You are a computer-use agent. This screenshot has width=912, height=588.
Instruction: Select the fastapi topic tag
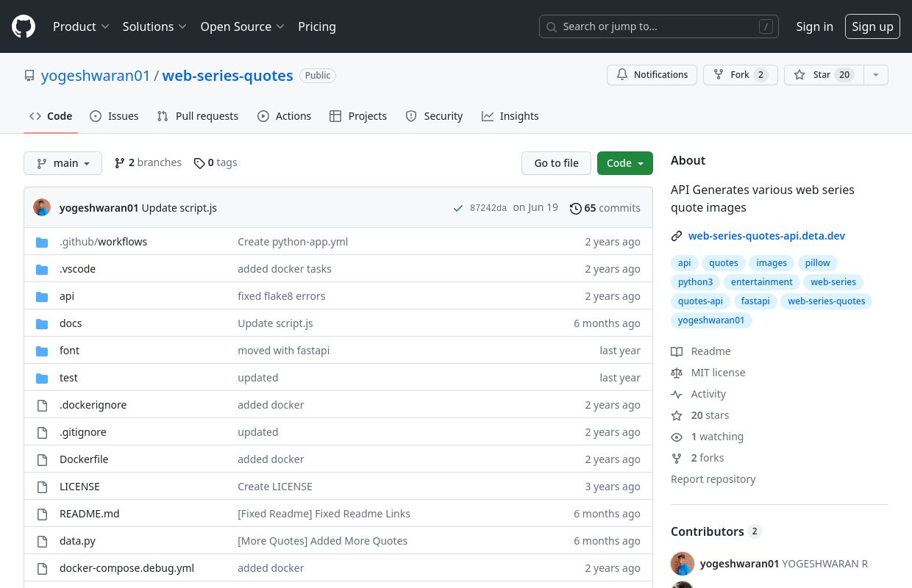[755, 301]
